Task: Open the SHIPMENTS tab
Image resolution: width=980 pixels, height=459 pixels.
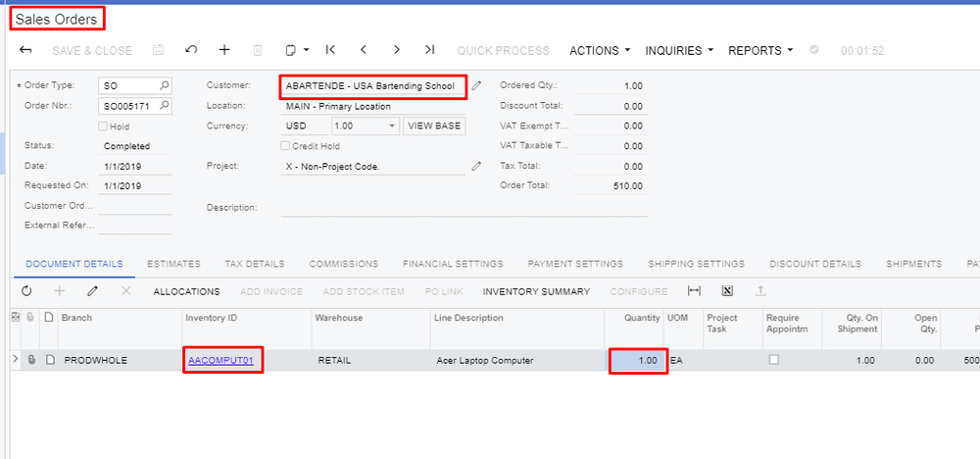Action: pos(913,264)
